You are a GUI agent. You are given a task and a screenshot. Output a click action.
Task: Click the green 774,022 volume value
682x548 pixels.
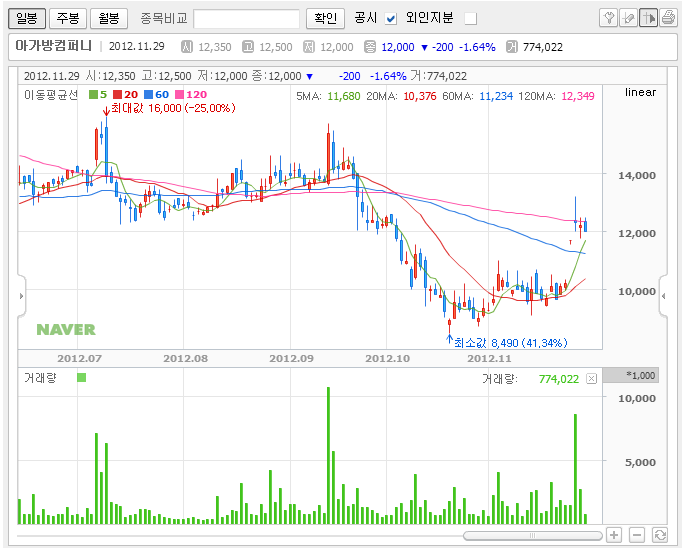(x=559, y=379)
